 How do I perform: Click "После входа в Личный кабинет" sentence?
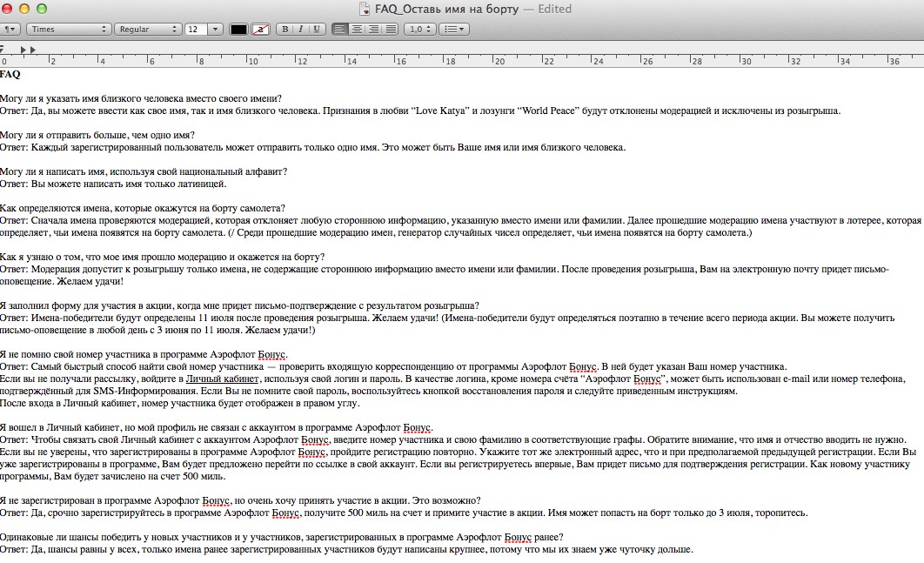tap(180, 403)
